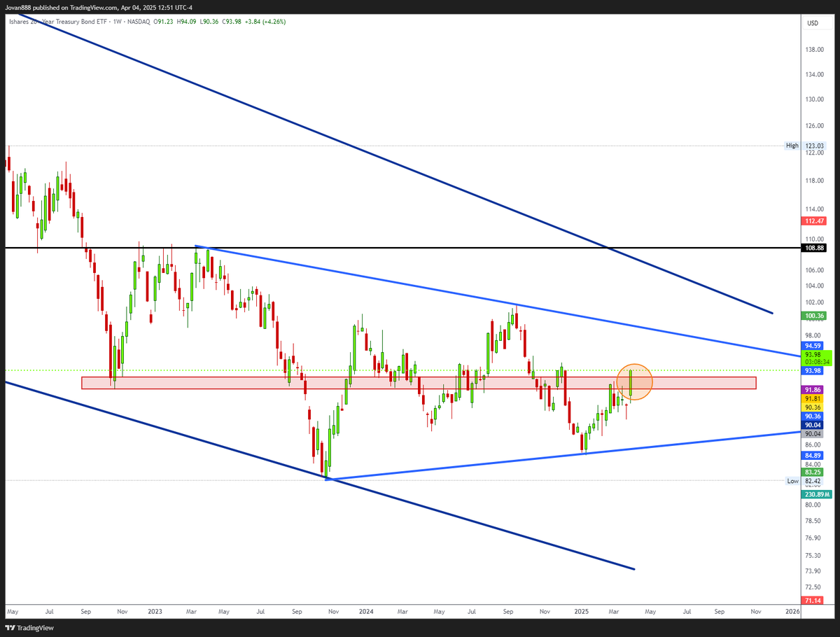Click the blue 84.89 price label

pos(812,454)
